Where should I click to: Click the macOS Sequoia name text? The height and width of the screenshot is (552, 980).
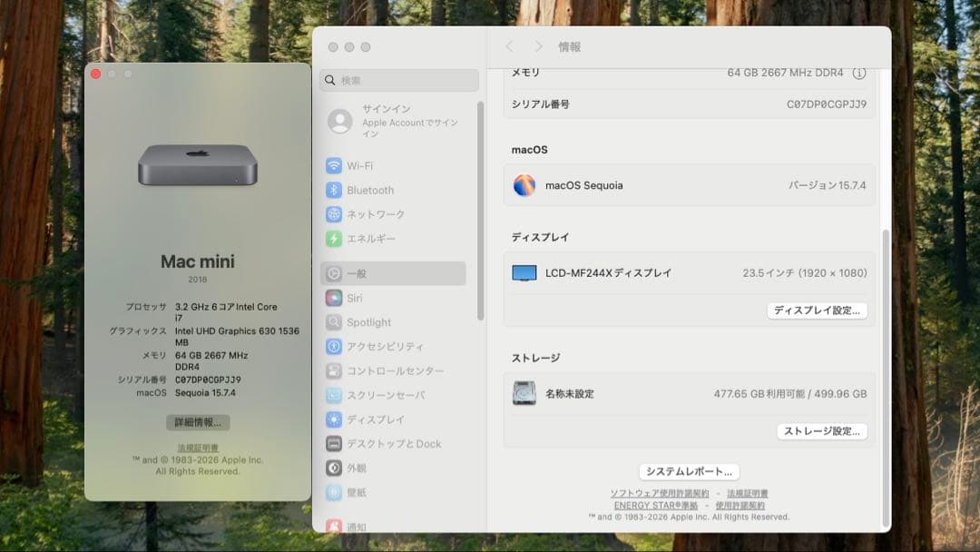pyautogui.click(x=583, y=185)
